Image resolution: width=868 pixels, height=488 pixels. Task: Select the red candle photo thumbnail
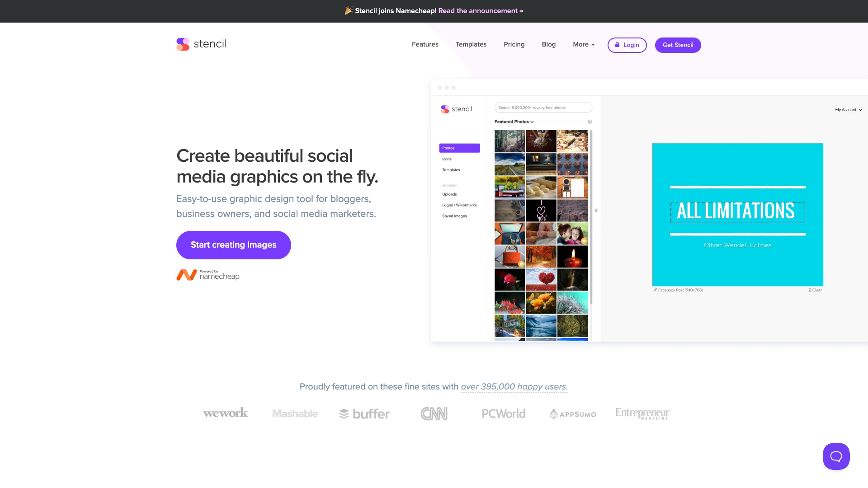572,257
